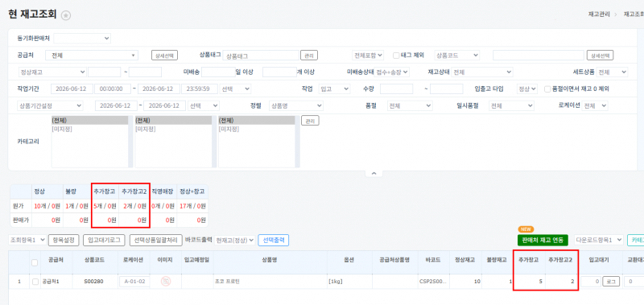The image size is (644, 305).
Task: Open the 동기화판매처 dropdown
Action: click(x=82, y=38)
